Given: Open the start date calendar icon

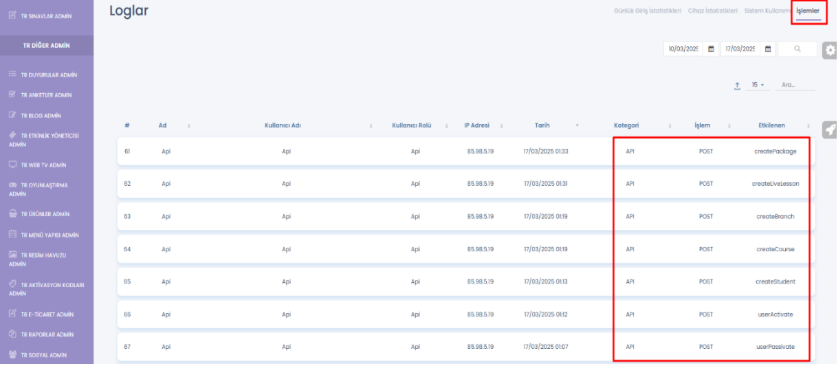Looking at the screenshot, I should pos(711,49).
